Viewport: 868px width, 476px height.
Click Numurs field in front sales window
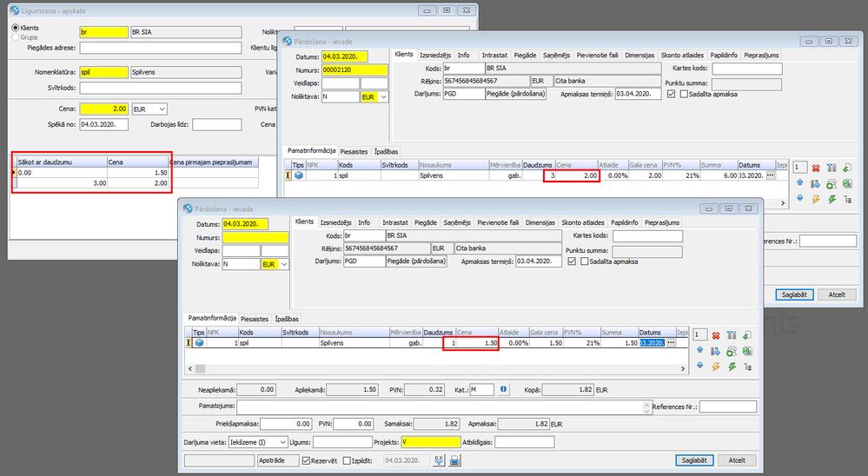pyautogui.click(x=255, y=237)
